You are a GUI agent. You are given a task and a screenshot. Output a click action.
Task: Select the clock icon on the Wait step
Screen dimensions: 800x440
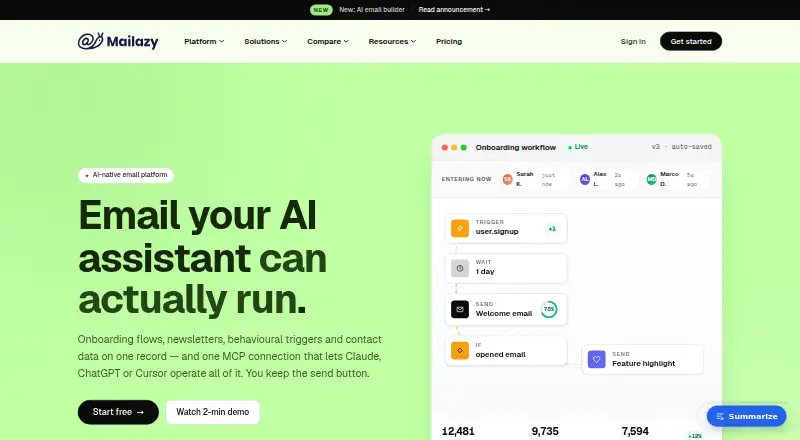tap(460, 268)
